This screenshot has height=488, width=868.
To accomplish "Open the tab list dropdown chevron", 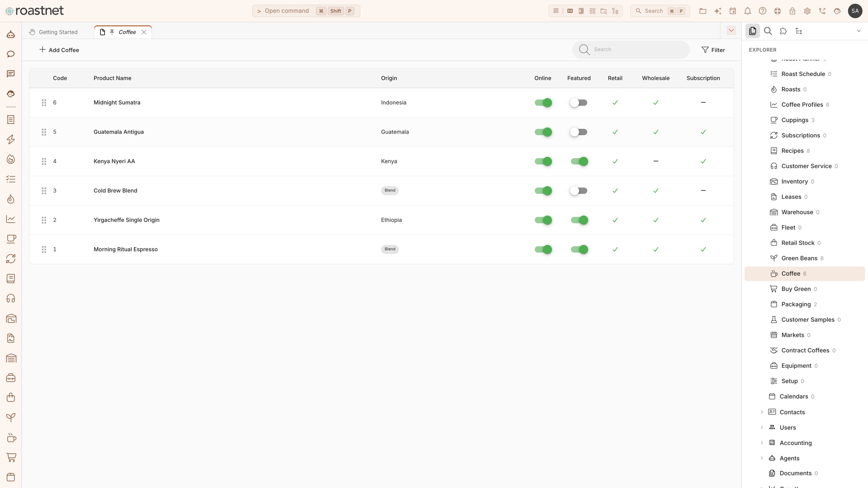I will [x=731, y=31].
